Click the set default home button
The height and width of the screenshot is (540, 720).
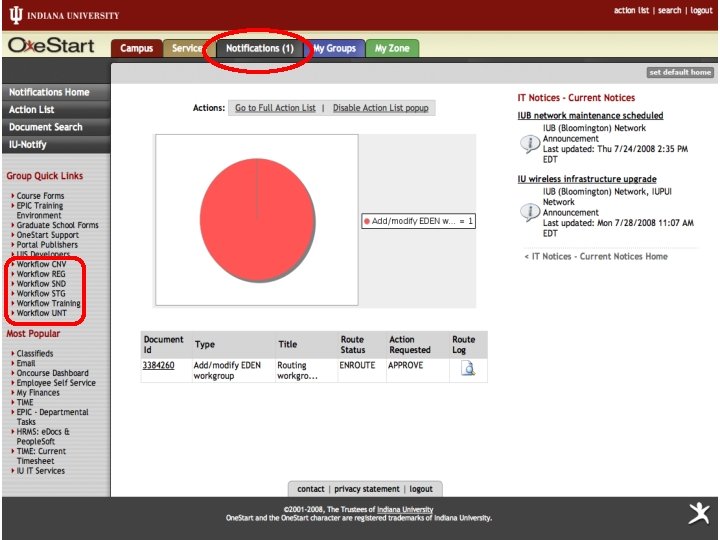tap(680, 72)
